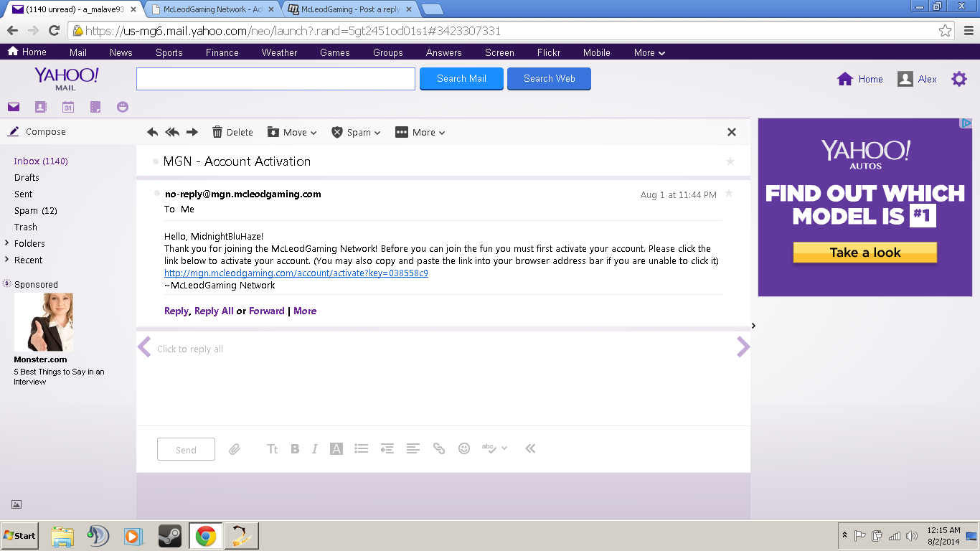Click the attach file paperclip icon
Viewport: 980px width, 551px height.
click(235, 449)
